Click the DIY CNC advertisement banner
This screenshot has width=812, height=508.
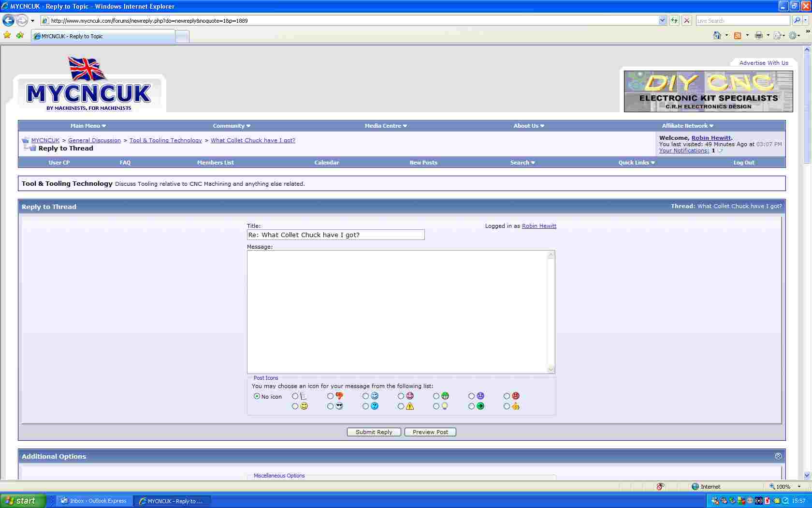click(708, 91)
